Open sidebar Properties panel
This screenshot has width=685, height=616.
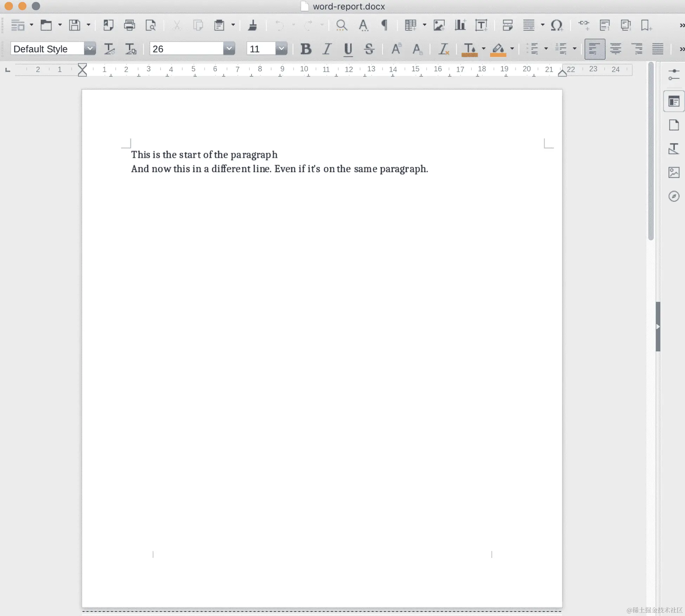coord(674,102)
